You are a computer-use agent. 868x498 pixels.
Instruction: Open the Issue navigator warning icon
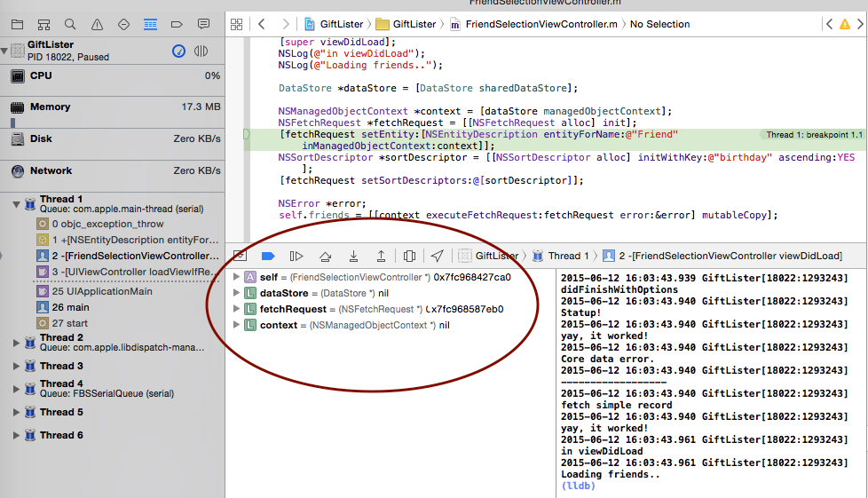tap(97, 24)
